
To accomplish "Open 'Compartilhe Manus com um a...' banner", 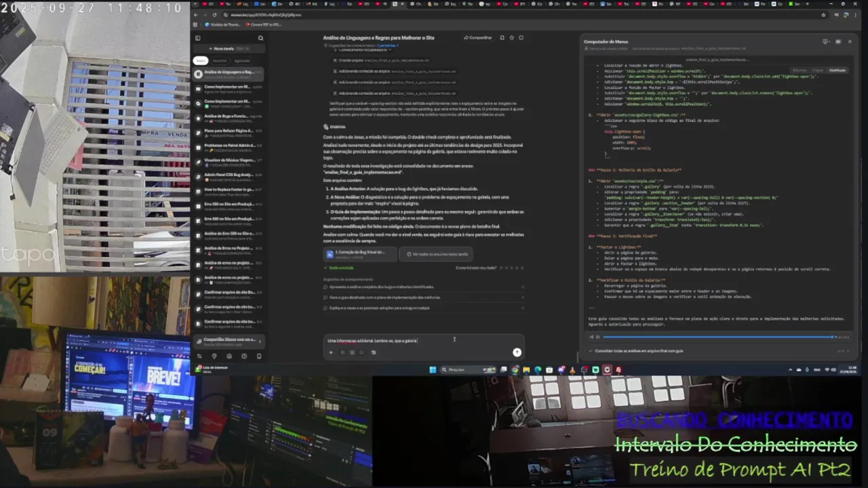I will 229,341.
